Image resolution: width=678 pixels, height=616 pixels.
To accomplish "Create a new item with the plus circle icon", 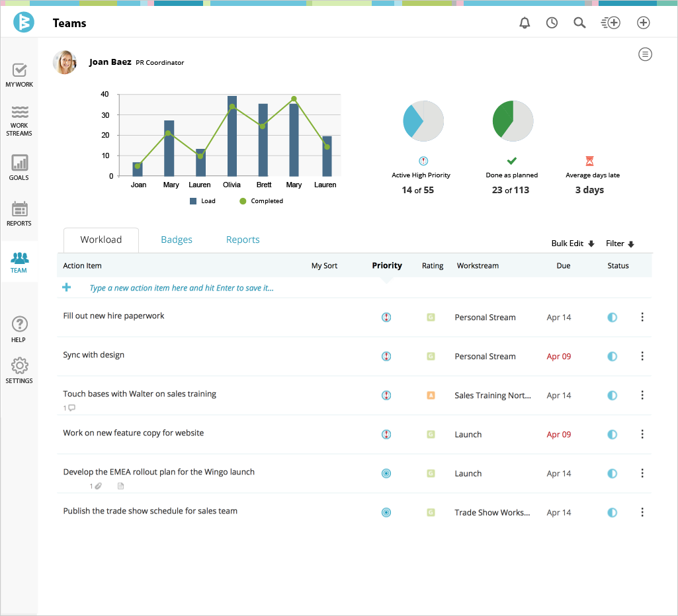I will 643,22.
